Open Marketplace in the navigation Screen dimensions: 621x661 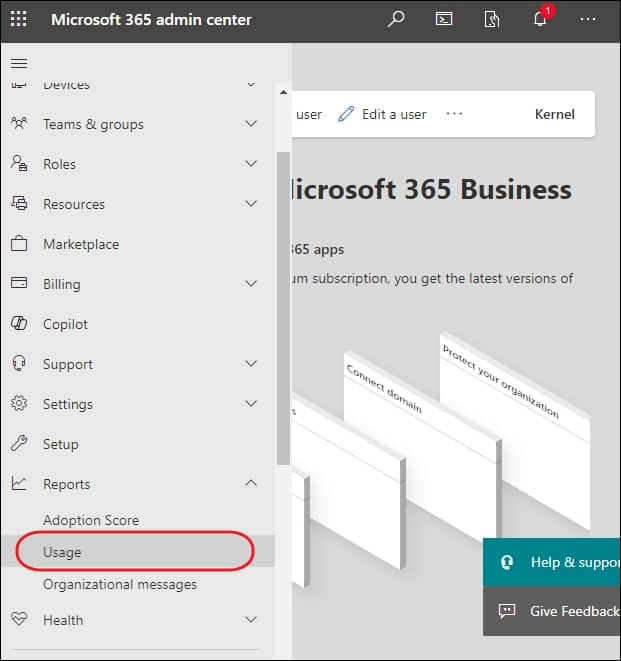[x=137, y=244]
